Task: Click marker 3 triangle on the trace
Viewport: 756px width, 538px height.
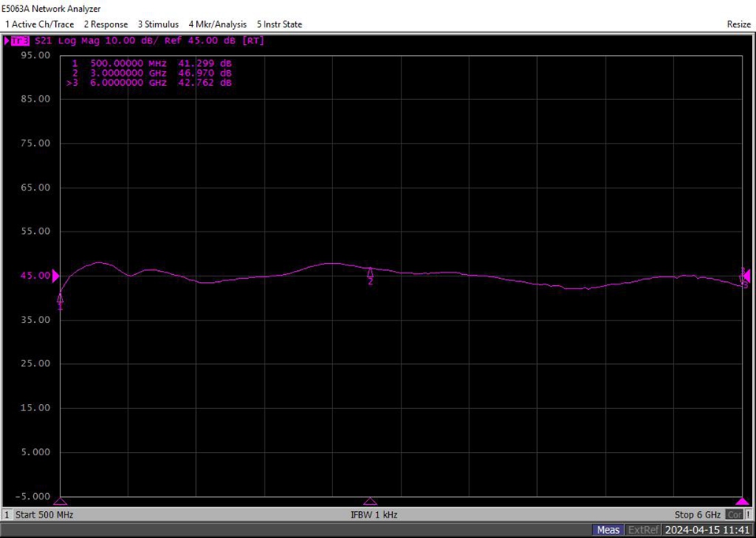Action: click(743, 279)
